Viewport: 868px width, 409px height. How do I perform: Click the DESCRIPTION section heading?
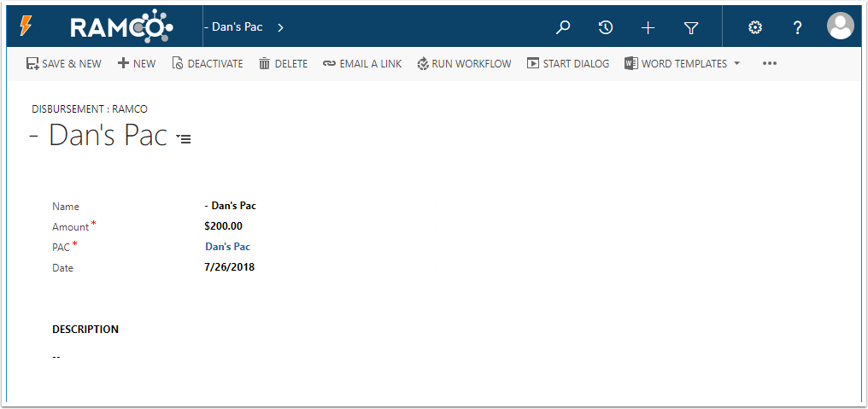85,330
